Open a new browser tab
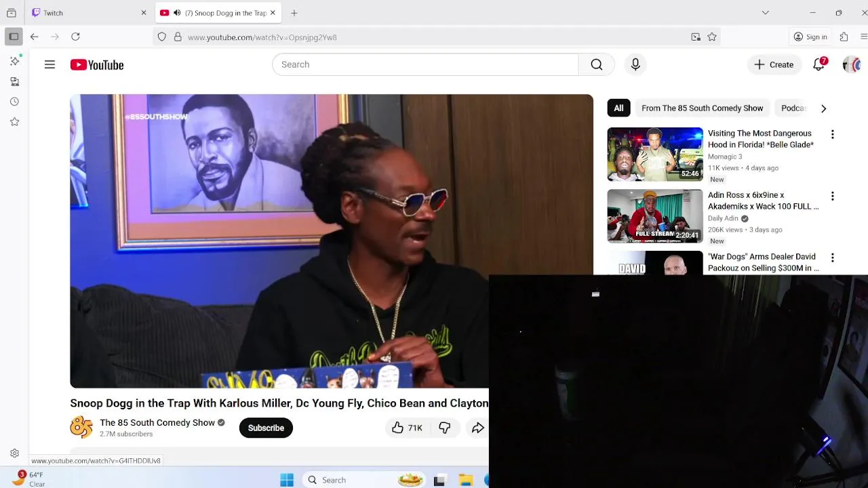The width and height of the screenshot is (868, 488). tap(294, 13)
